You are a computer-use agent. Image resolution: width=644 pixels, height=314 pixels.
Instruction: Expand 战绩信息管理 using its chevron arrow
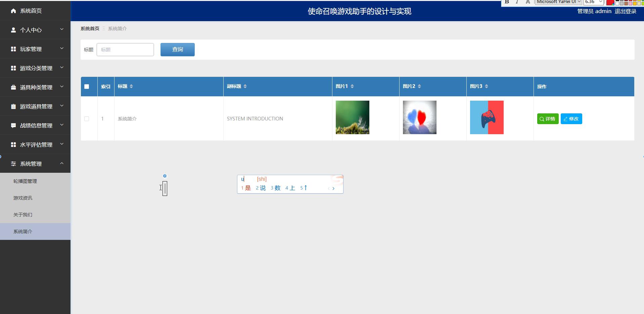(62, 125)
